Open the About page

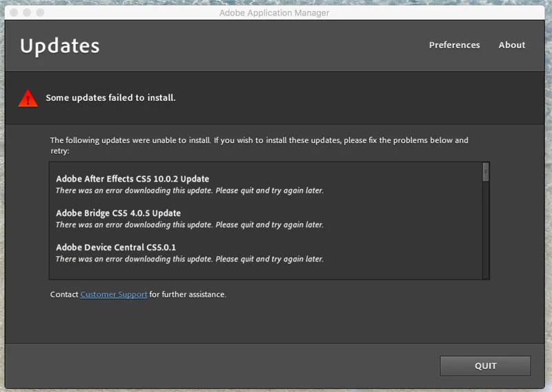coord(511,45)
